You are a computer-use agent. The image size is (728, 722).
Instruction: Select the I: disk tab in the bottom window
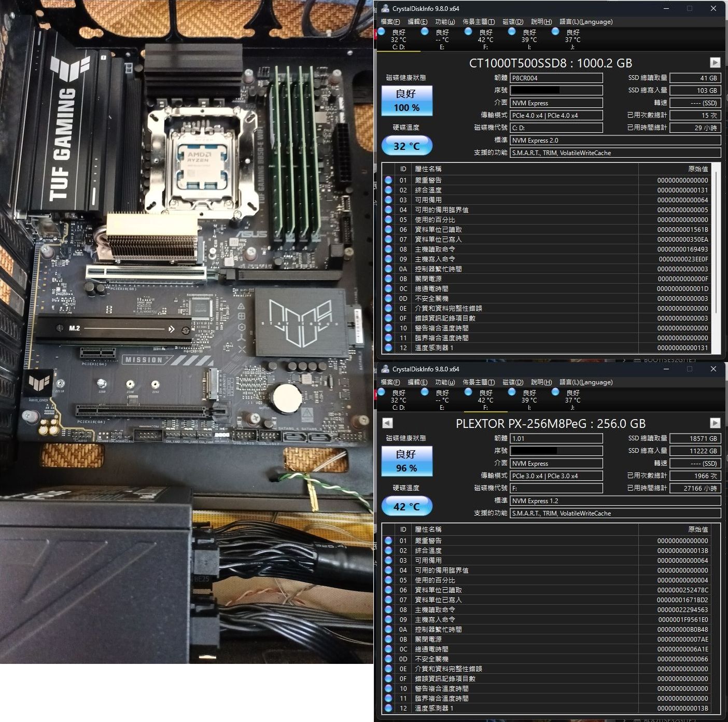[x=529, y=400]
